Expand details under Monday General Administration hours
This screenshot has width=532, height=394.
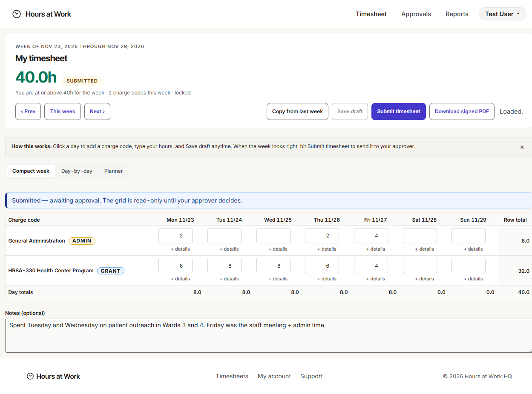point(180,249)
